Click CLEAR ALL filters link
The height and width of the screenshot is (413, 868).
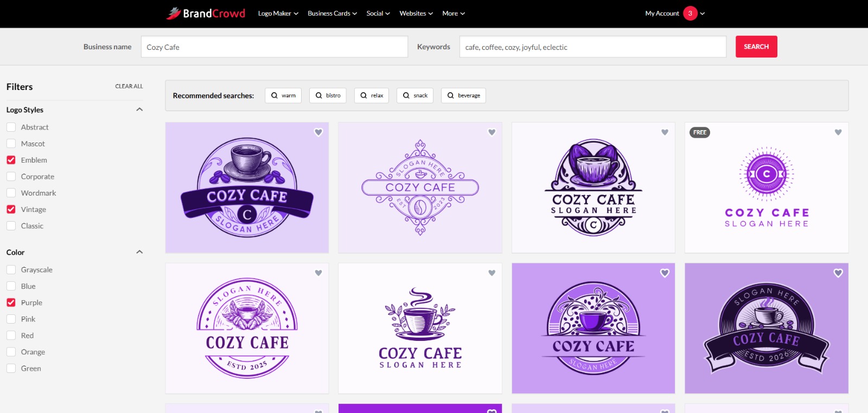click(129, 86)
